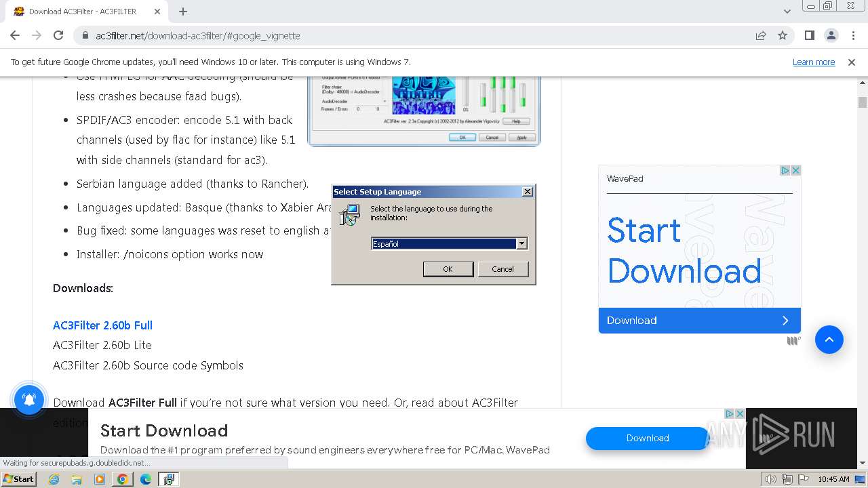Open Windows Start menu
Screen dimensions: 868x488
pyautogui.click(x=18, y=479)
